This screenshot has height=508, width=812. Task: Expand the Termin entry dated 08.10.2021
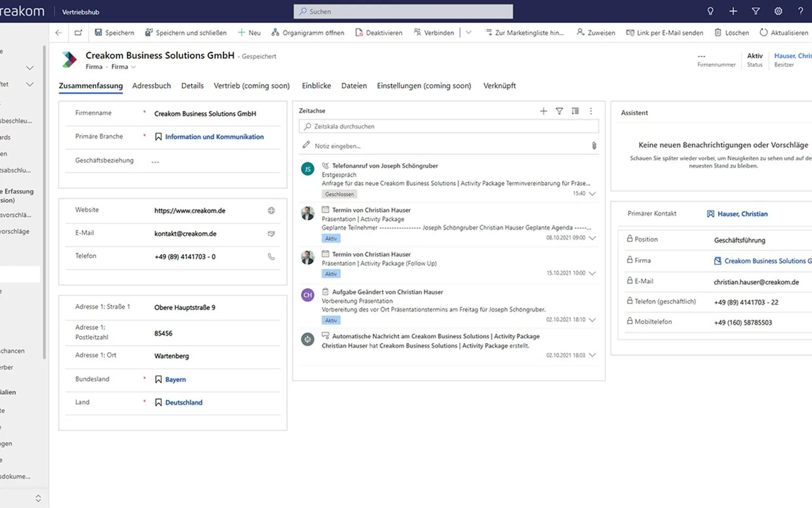pyautogui.click(x=592, y=238)
